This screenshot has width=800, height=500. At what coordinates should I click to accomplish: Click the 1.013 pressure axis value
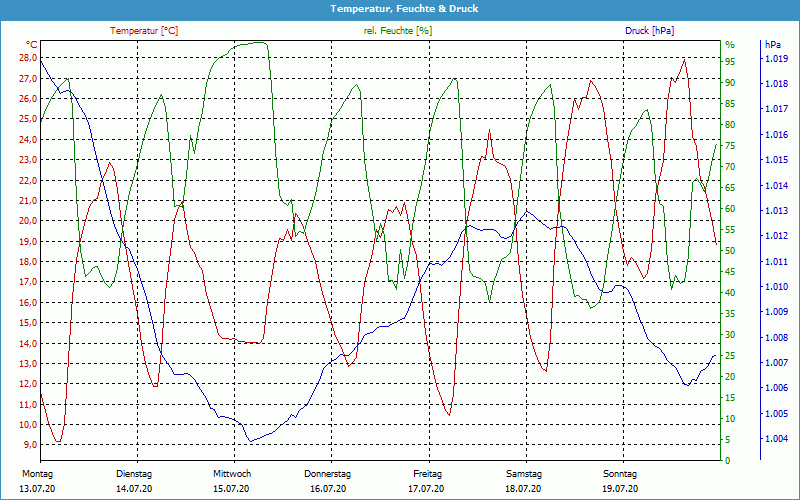[x=776, y=211]
